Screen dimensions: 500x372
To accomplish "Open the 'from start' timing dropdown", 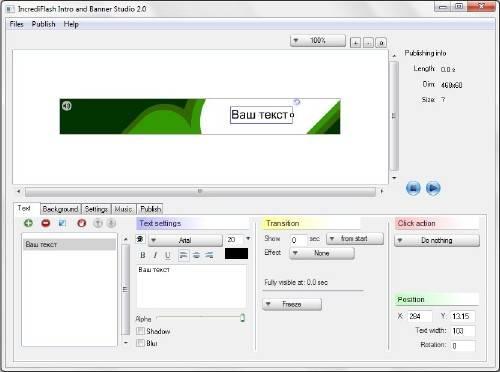I will (355, 239).
